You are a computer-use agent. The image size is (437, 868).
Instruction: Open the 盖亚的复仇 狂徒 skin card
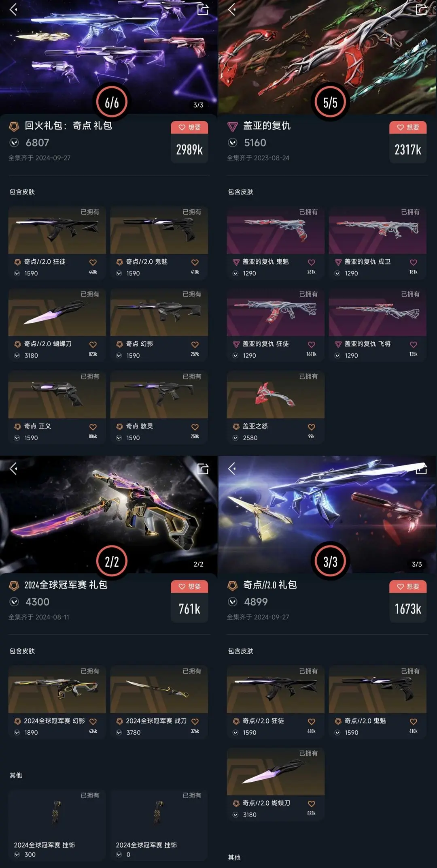click(276, 324)
